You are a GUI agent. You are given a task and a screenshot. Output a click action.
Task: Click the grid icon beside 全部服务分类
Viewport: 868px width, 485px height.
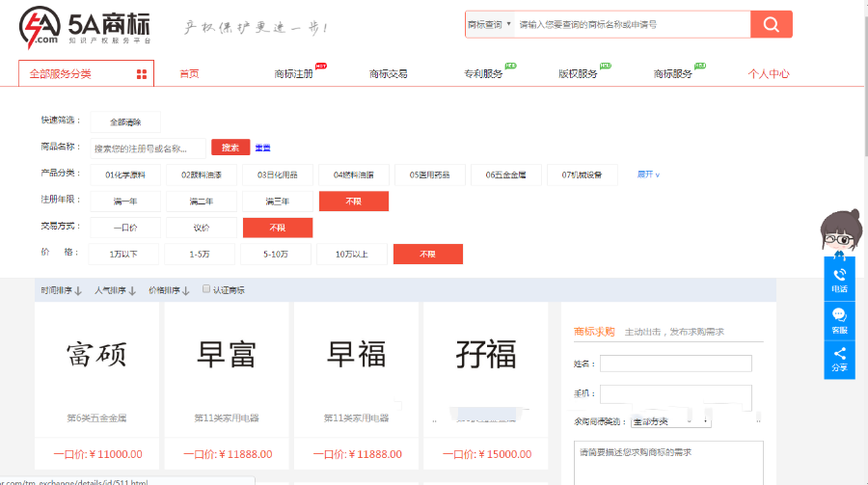pyautogui.click(x=142, y=74)
